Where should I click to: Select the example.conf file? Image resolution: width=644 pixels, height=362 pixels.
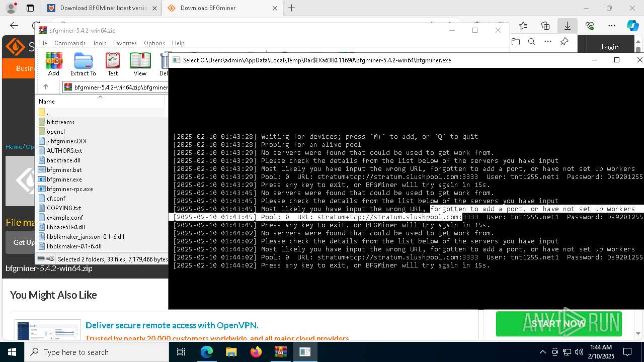pyautogui.click(x=64, y=218)
